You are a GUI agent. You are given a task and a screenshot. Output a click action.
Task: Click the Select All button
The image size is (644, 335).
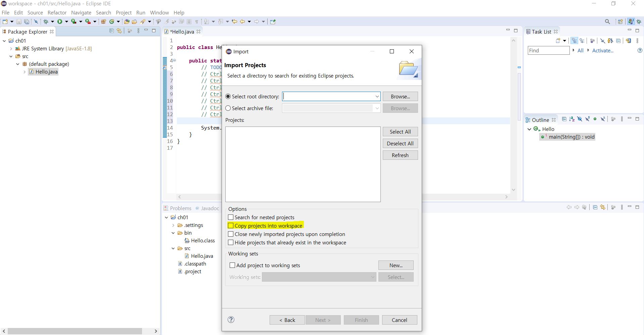400,132
